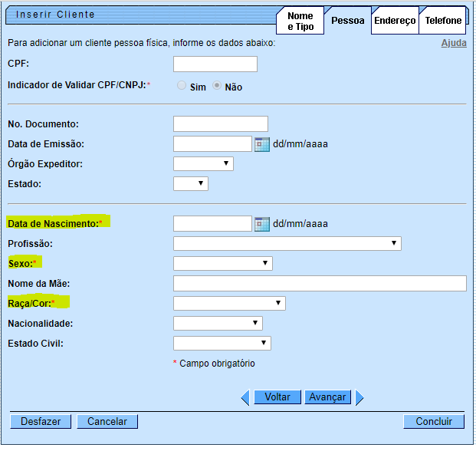The height and width of the screenshot is (451, 476).
Task: Expand the Profissão dropdown list
Action: click(x=287, y=244)
